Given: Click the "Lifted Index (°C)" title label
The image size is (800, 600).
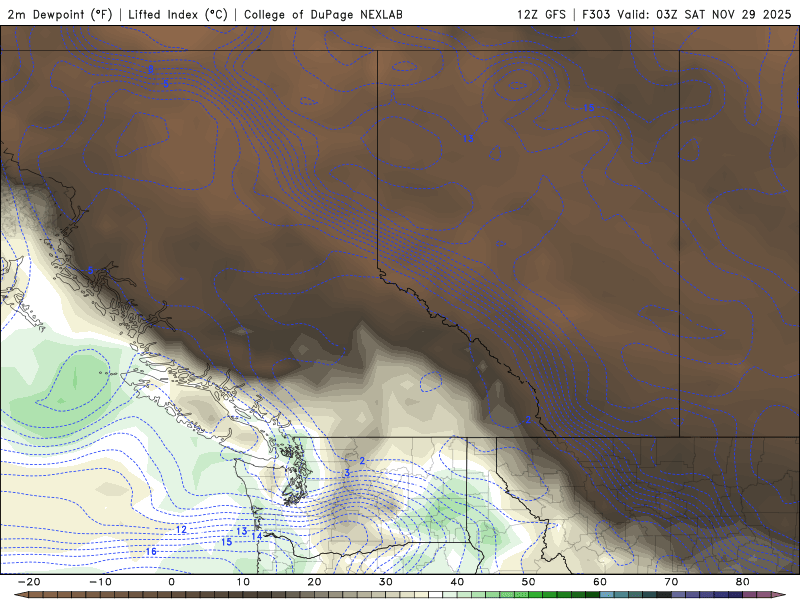Looking at the screenshot, I should [x=178, y=14].
